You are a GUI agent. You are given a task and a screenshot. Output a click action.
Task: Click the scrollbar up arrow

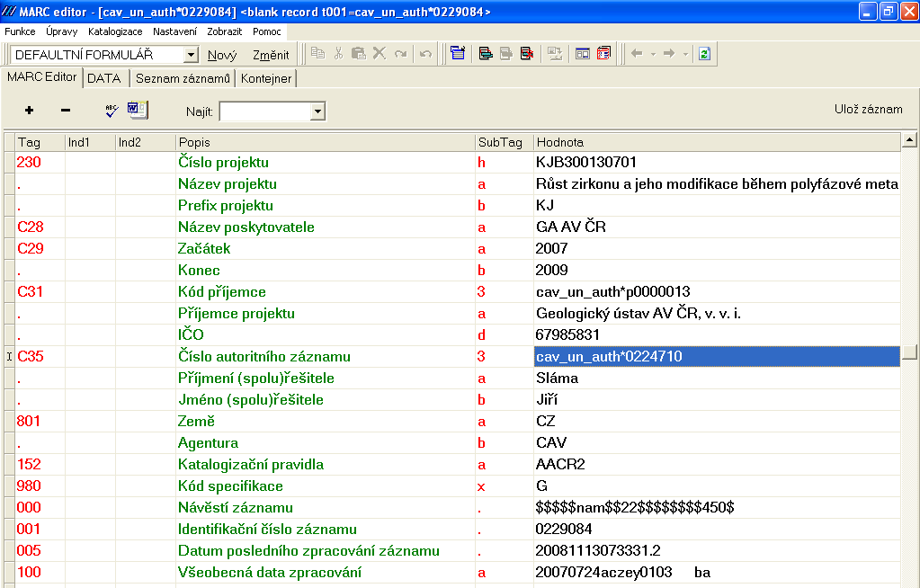click(x=909, y=140)
